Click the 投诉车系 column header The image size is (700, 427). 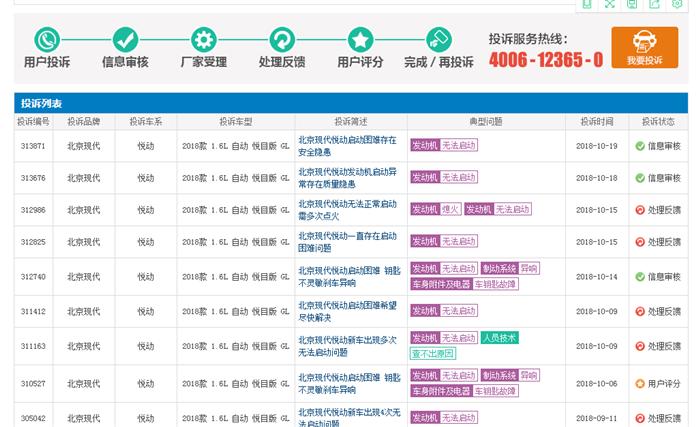(x=146, y=121)
